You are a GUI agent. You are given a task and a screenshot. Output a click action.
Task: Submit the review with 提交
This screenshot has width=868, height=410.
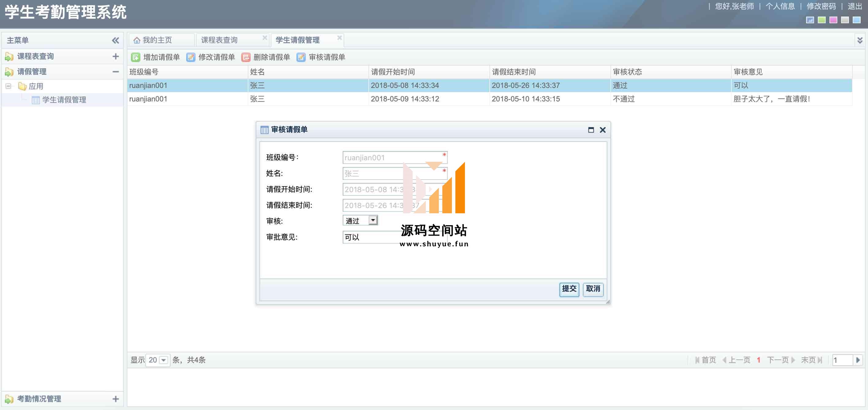click(569, 289)
